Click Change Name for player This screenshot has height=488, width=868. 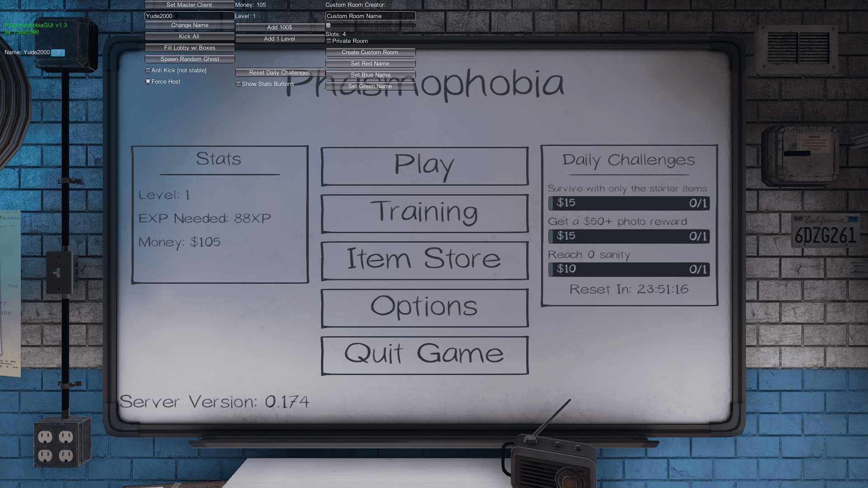189,24
